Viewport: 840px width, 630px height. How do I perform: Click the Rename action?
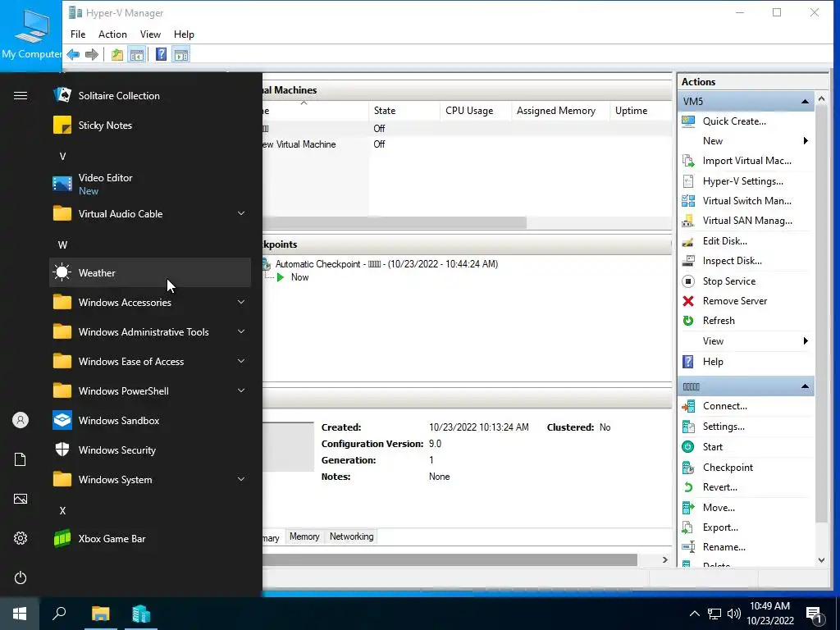click(724, 547)
